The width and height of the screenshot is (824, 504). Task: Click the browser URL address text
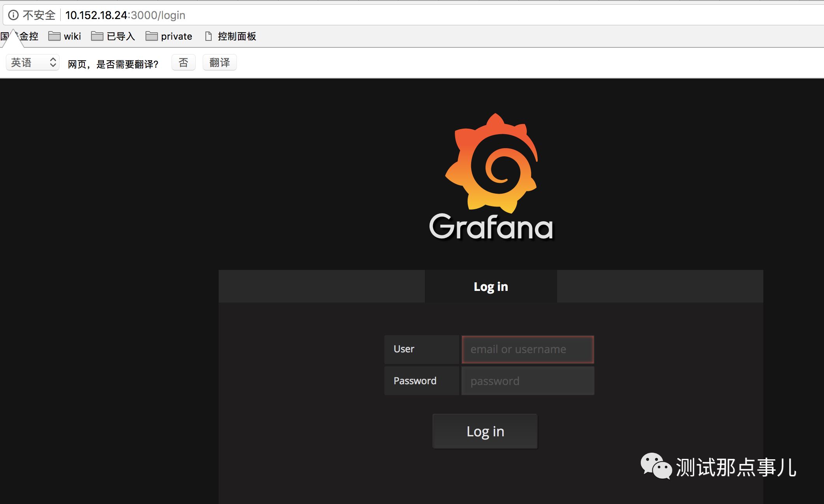(x=125, y=15)
